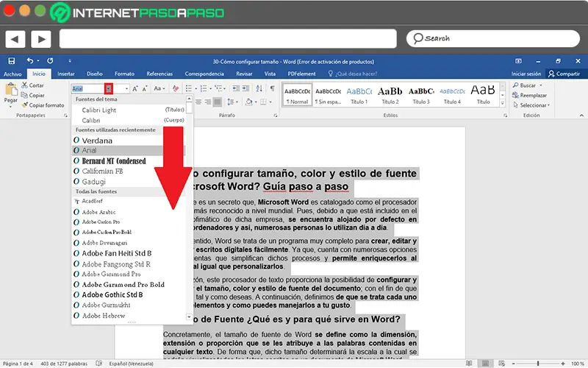The image size is (588, 368).
Task: Center the paragraph text
Action: click(x=198, y=102)
